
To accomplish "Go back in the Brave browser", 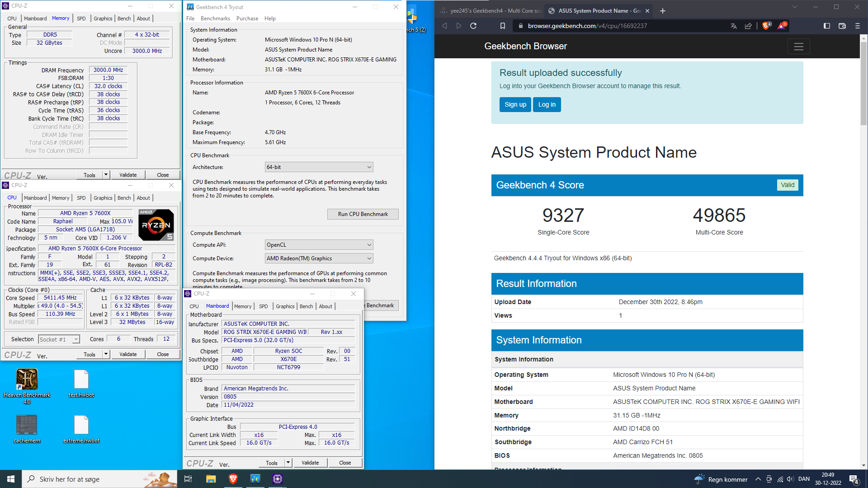I will [444, 26].
